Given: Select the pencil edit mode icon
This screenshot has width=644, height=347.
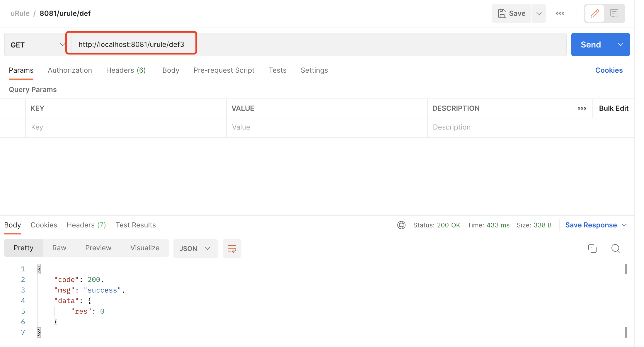Looking at the screenshot, I should tap(594, 13).
